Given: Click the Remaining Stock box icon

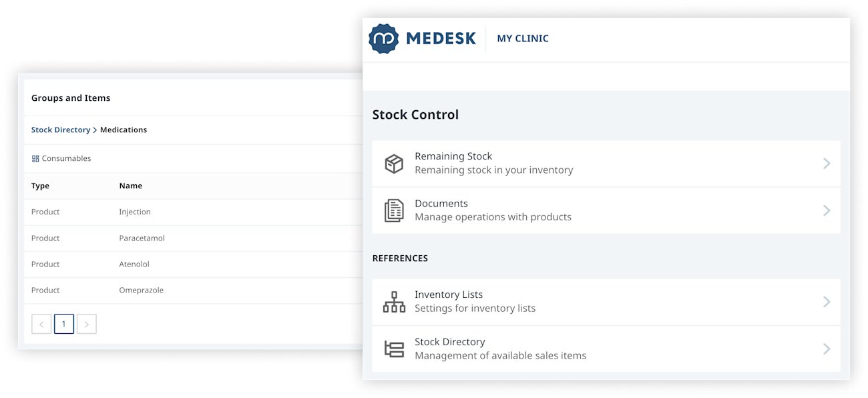Looking at the screenshot, I should coord(394,164).
